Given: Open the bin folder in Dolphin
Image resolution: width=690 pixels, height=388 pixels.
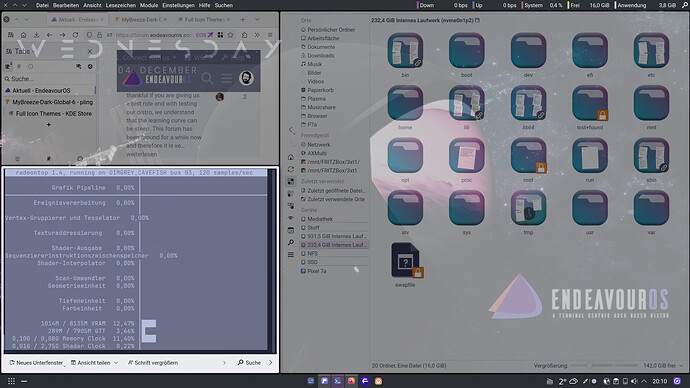Looking at the screenshot, I should point(405,51).
